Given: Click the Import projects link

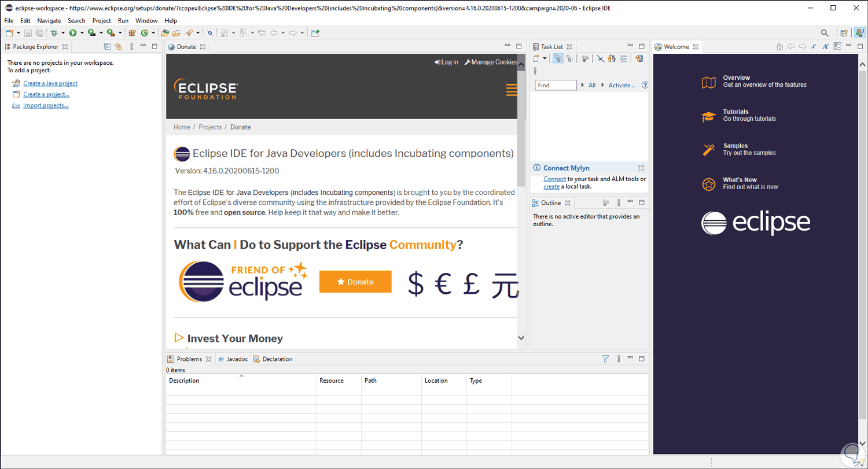Looking at the screenshot, I should 46,105.
